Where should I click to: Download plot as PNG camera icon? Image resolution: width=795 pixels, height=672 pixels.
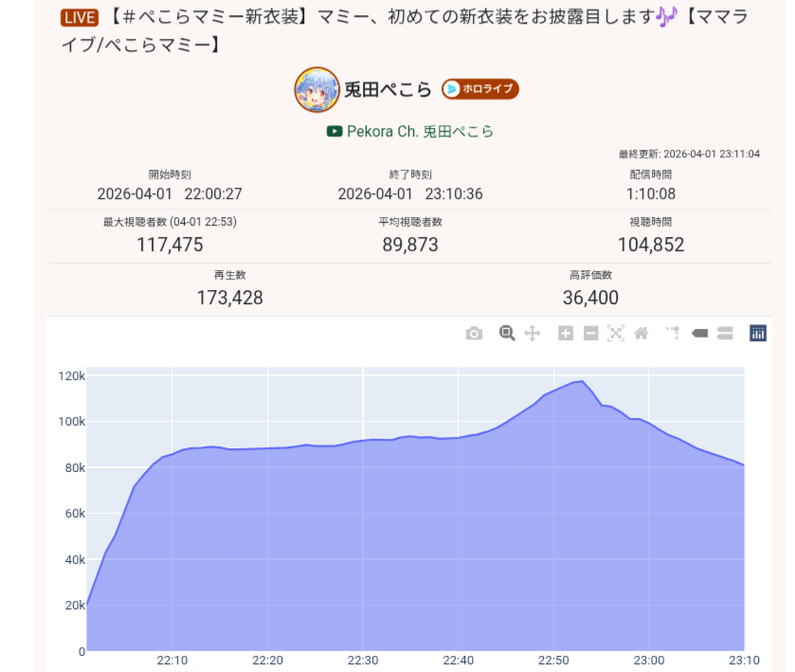click(474, 334)
